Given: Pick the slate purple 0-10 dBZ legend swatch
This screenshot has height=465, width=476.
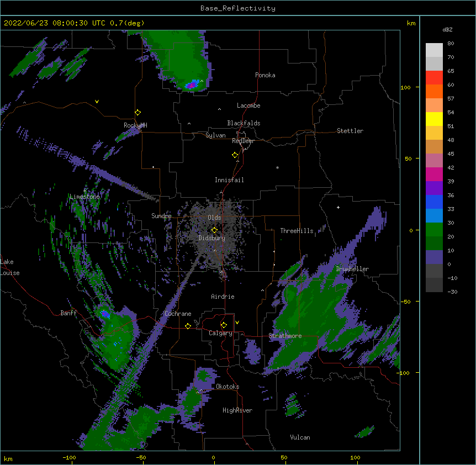Looking at the screenshot, I should click(434, 257).
